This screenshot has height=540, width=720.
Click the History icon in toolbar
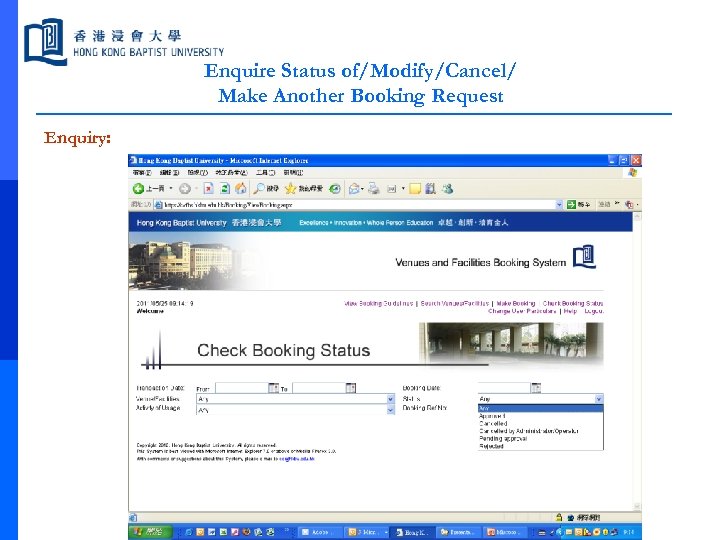point(335,189)
